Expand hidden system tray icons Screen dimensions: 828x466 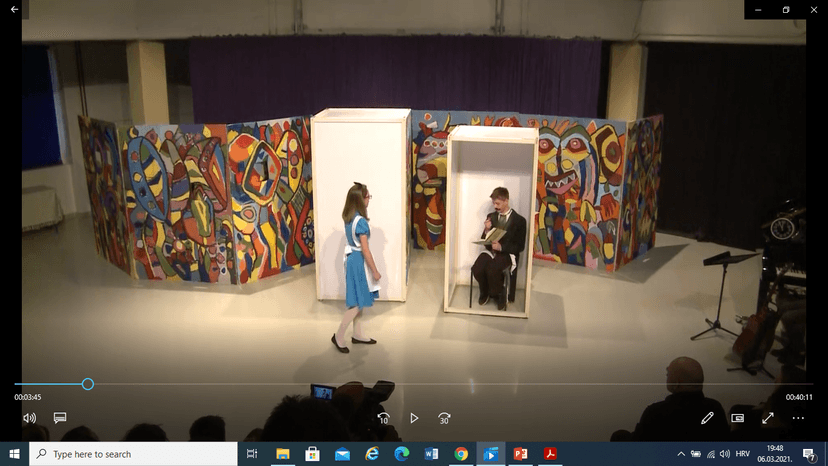pyautogui.click(x=681, y=454)
